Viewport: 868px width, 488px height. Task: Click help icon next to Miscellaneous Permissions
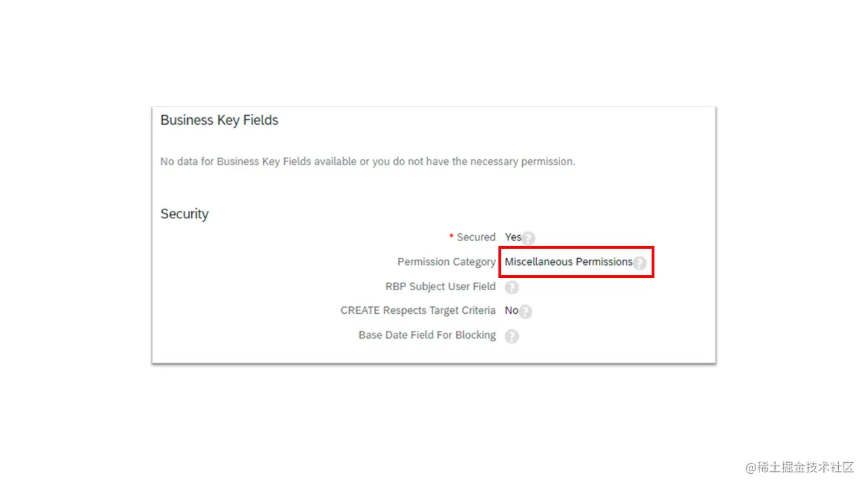[639, 264]
